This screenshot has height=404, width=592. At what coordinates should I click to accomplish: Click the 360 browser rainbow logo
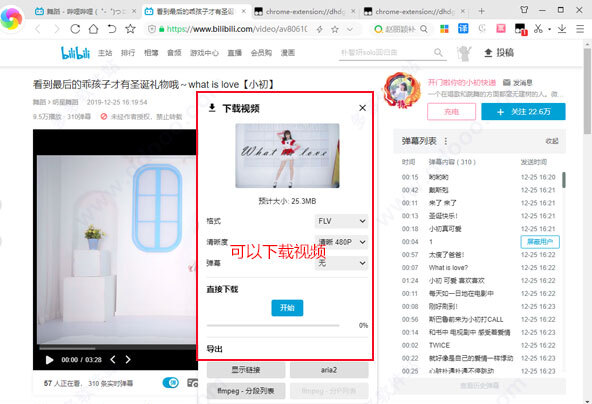(11, 18)
